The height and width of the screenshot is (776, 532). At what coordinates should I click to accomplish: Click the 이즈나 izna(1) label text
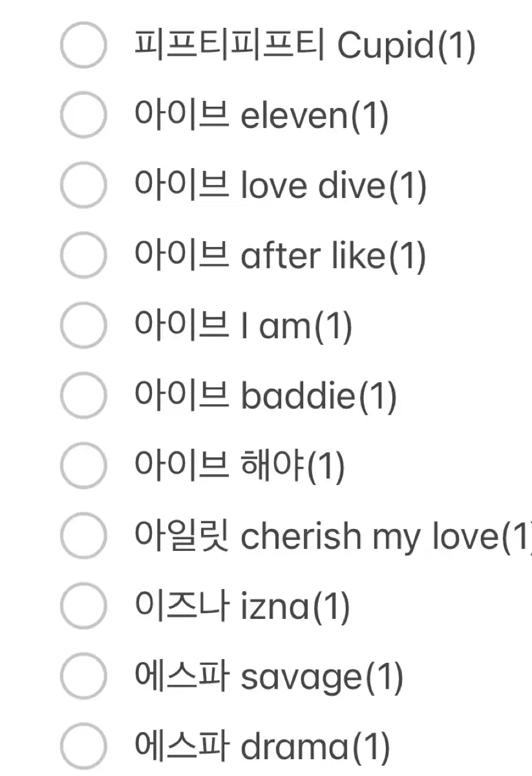(x=242, y=607)
